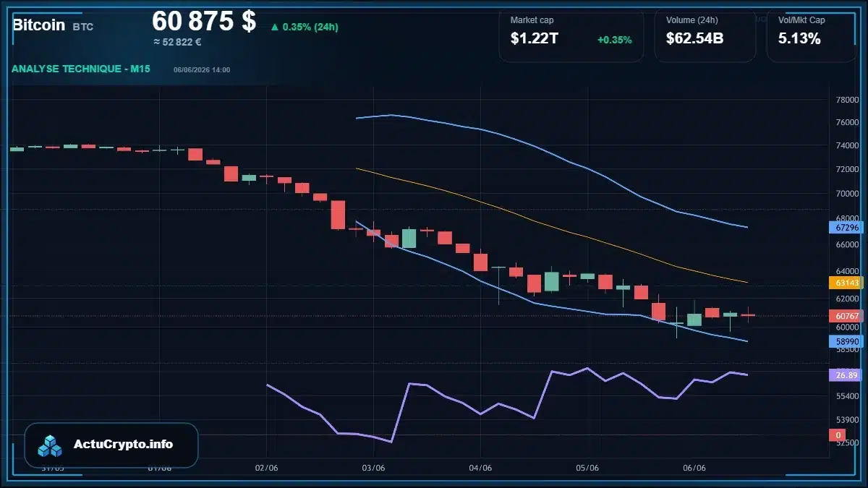Click the ANALYSE TECHNIQUE - M15 heading
The image size is (868, 488).
(80, 69)
